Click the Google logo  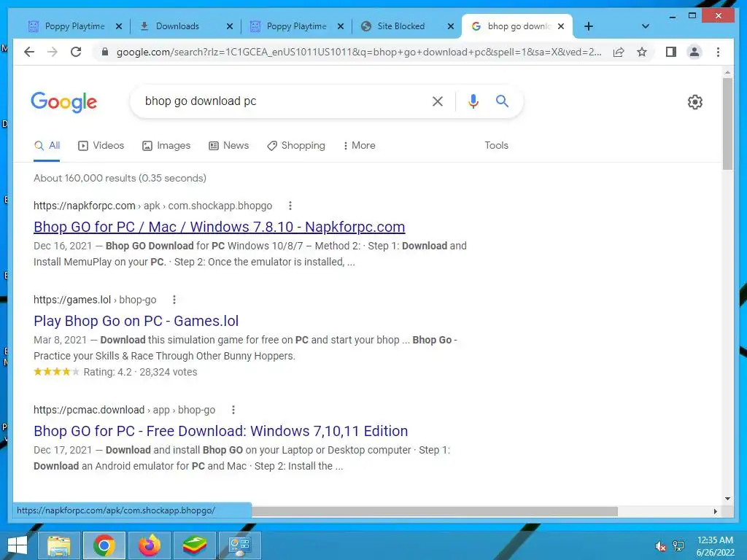[x=64, y=102]
